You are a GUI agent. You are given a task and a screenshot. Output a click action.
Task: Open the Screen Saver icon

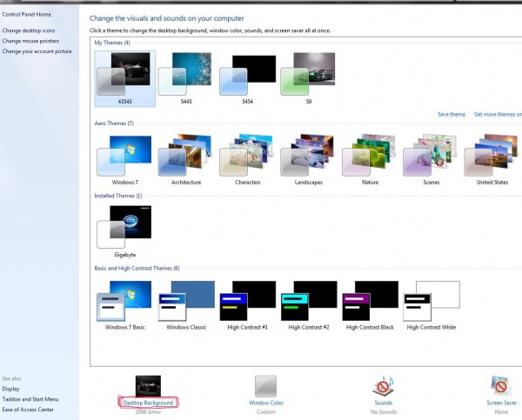coord(501,386)
